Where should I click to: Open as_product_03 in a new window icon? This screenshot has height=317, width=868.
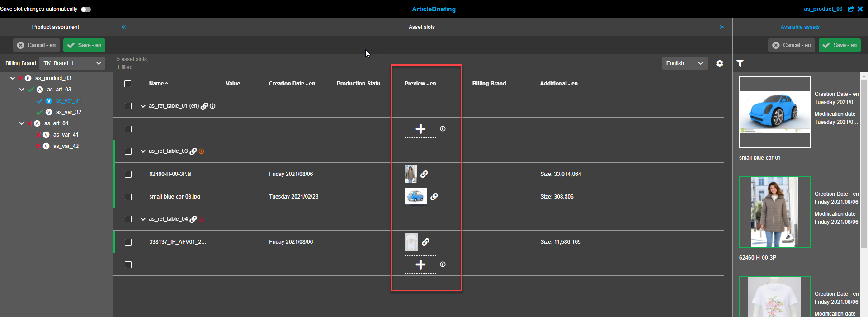[x=851, y=9]
